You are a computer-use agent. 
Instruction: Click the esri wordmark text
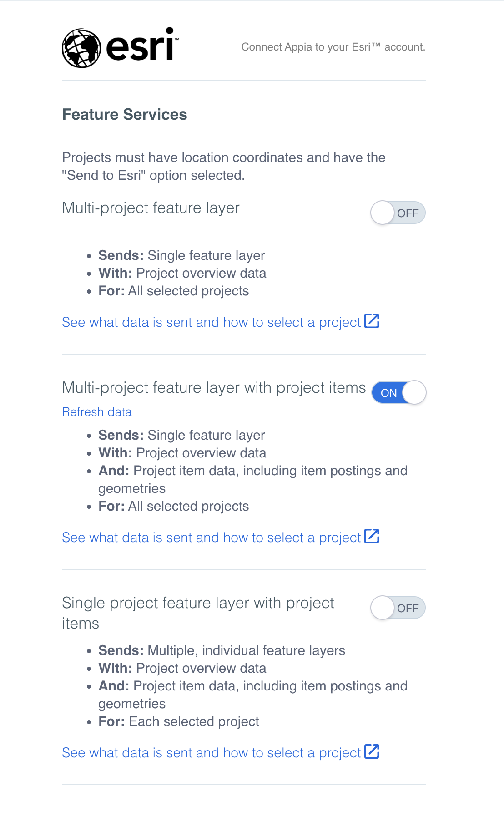[x=140, y=47]
